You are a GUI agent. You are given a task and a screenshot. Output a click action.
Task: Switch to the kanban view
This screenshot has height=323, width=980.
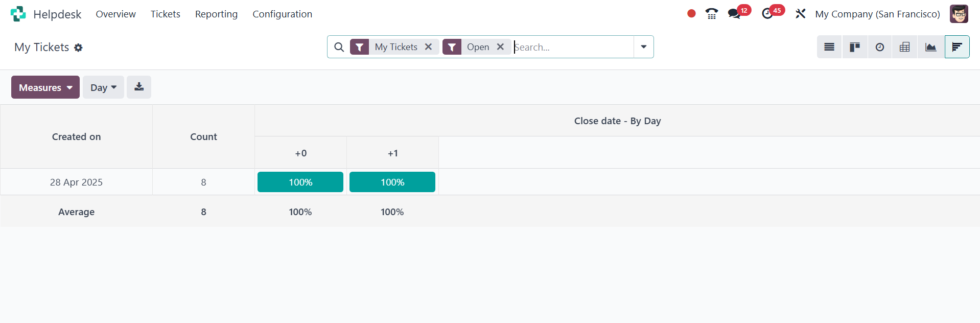click(854, 47)
